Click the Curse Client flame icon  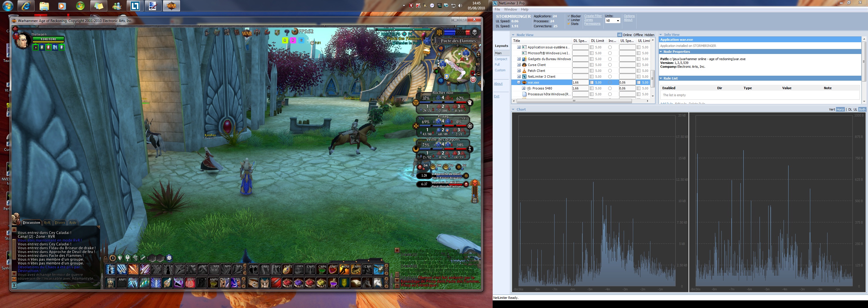coord(524,65)
